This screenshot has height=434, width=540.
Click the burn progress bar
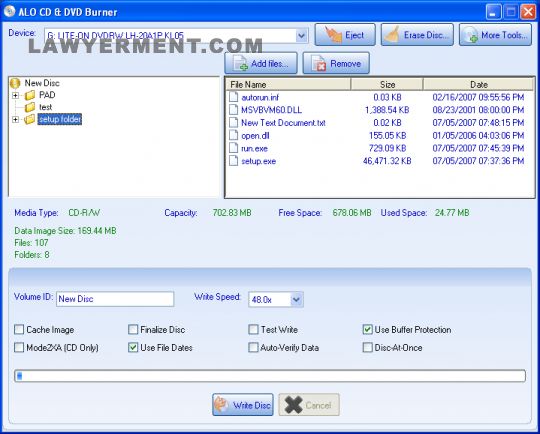pyautogui.click(x=270, y=376)
